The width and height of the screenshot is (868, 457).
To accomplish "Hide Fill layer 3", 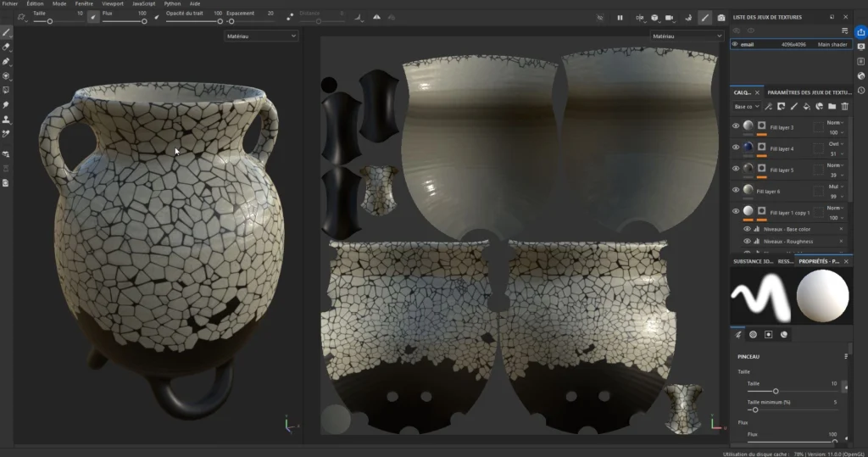I will click(736, 126).
